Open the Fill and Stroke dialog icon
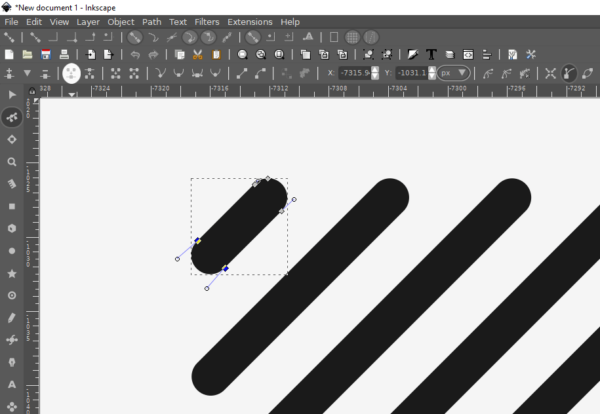 (412, 55)
